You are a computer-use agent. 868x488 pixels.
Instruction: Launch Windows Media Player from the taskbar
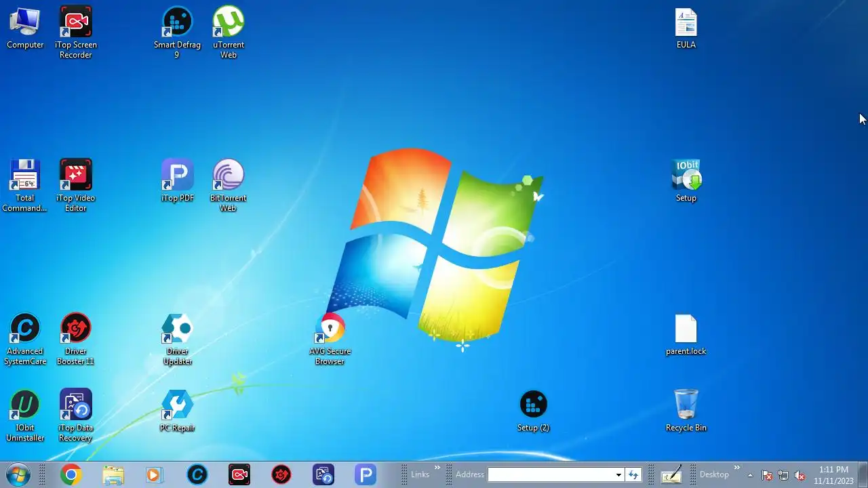tap(154, 475)
